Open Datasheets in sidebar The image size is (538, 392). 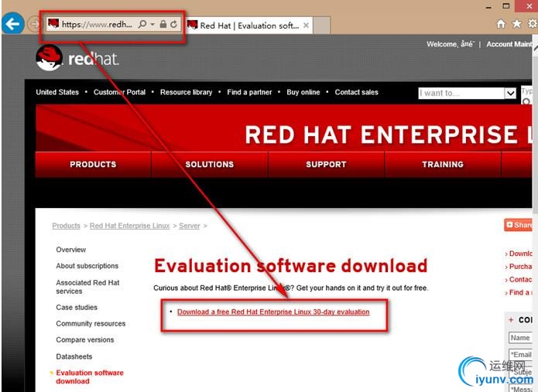pos(74,356)
